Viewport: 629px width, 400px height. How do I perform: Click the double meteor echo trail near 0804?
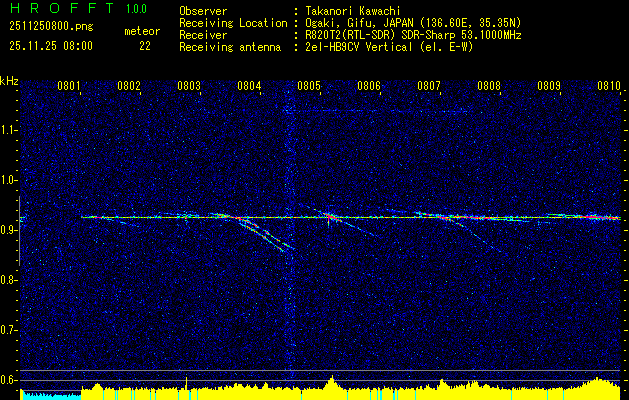(x=263, y=234)
